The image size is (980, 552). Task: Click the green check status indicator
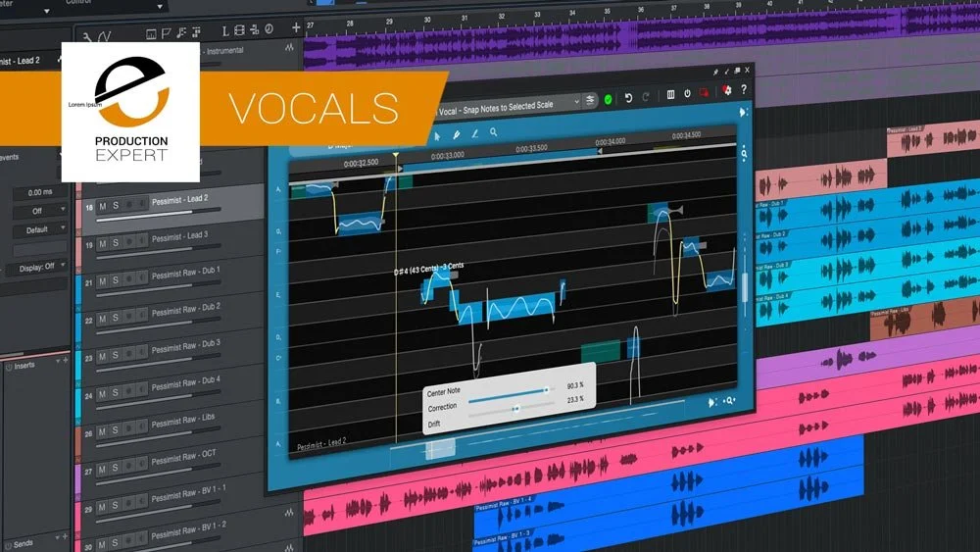click(x=609, y=99)
